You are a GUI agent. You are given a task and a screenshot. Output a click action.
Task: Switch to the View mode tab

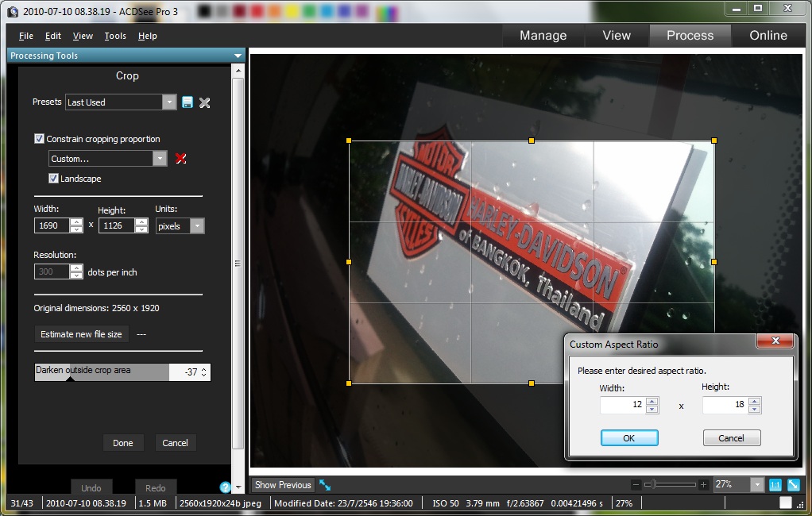click(x=617, y=35)
